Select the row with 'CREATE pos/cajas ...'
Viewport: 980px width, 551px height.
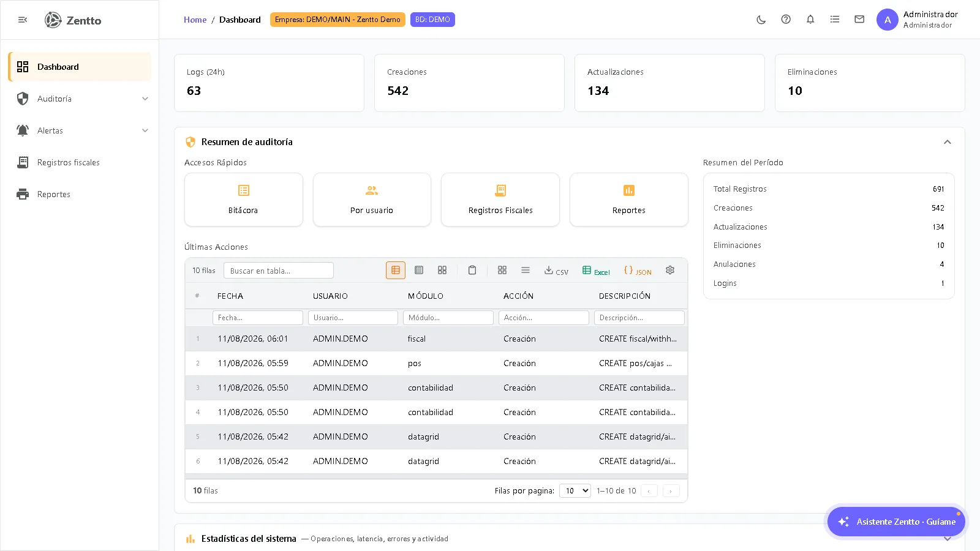436,364
